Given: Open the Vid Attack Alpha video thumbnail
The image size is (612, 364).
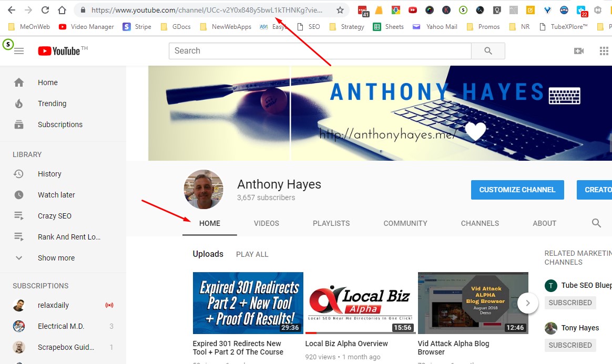Looking at the screenshot, I should (x=473, y=303).
